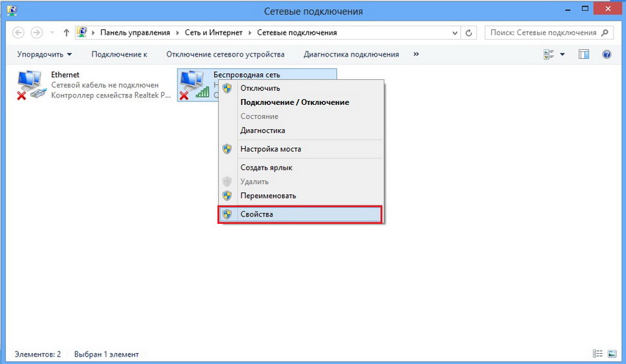Refresh the Сетевые подключения folder view
Image resolution: width=626 pixels, height=364 pixels.
[x=471, y=33]
